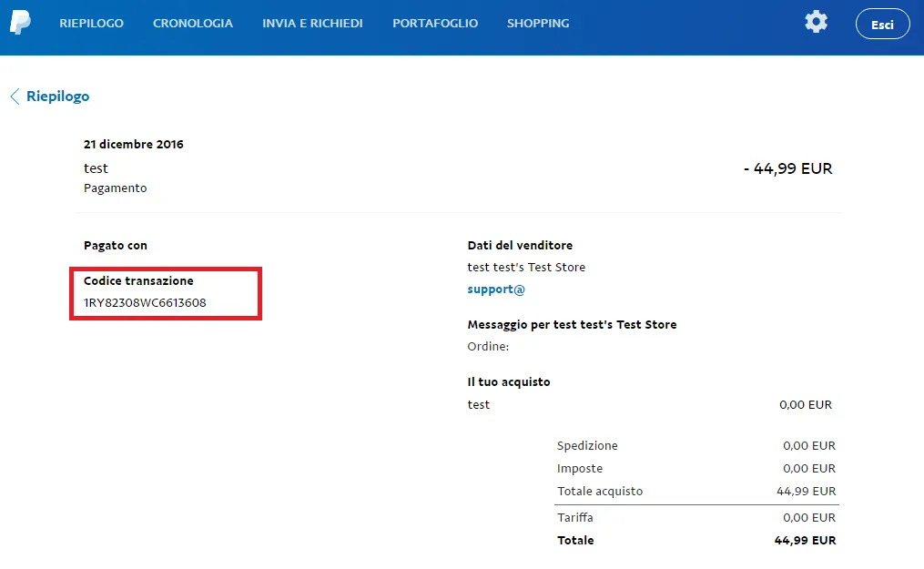This screenshot has width=924, height=569.
Task: Click the Codice transazione label
Action: pyautogui.click(x=138, y=280)
